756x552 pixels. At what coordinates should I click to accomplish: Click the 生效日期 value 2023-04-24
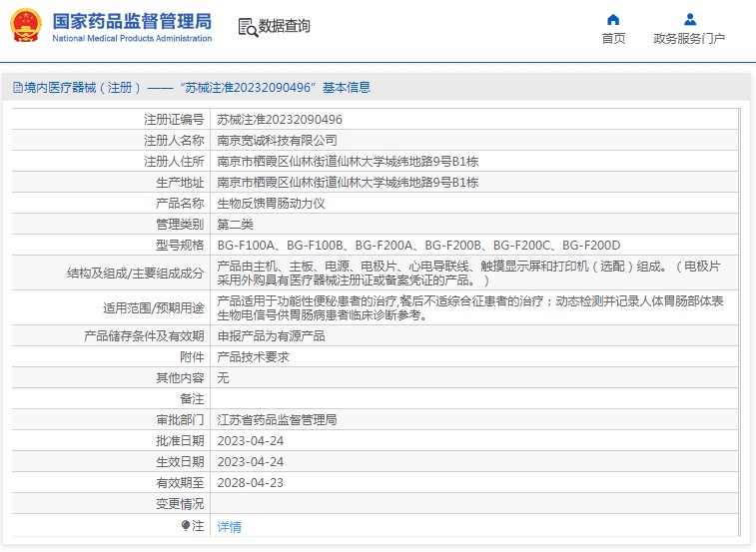(251, 462)
